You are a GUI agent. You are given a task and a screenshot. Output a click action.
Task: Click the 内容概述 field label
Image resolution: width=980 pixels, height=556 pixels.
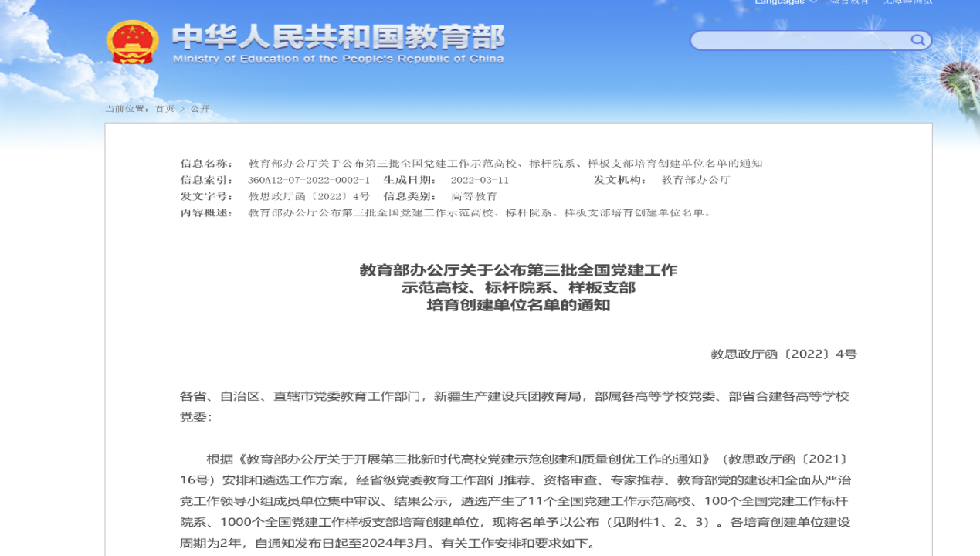(206, 212)
